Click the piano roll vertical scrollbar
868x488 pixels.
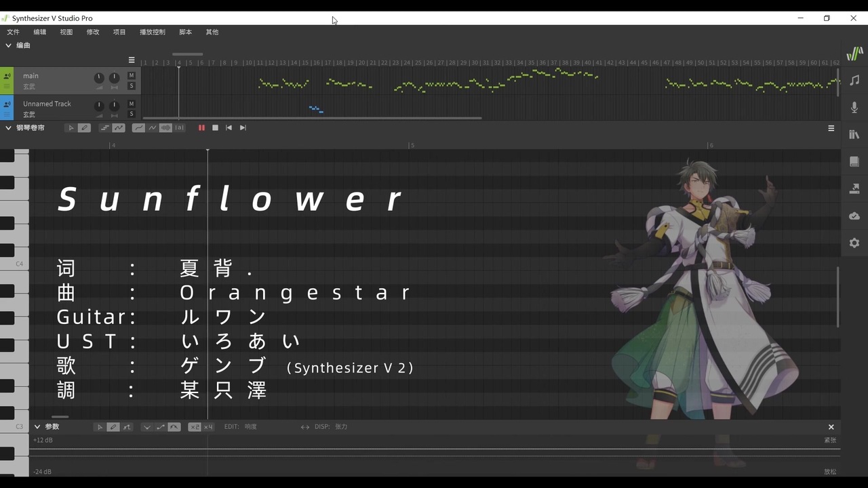point(838,296)
